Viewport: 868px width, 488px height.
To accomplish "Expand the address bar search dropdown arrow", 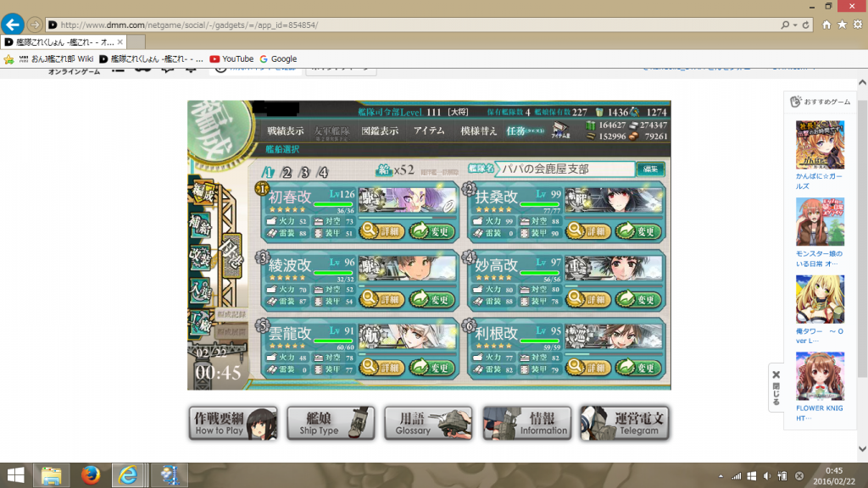I will tap(795, 25).
